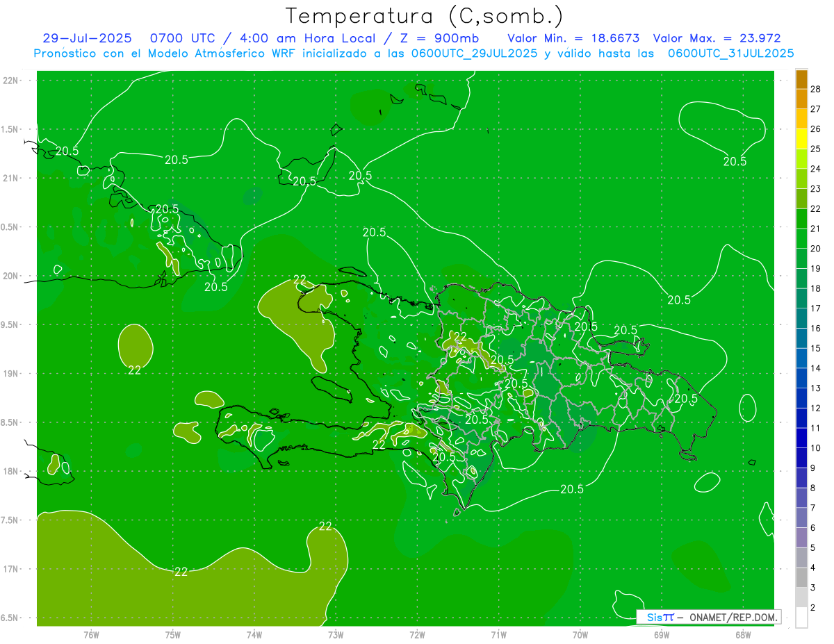Click the legend value 18
Viewport: 834px width, 644px height.
[x=816, y=288]
